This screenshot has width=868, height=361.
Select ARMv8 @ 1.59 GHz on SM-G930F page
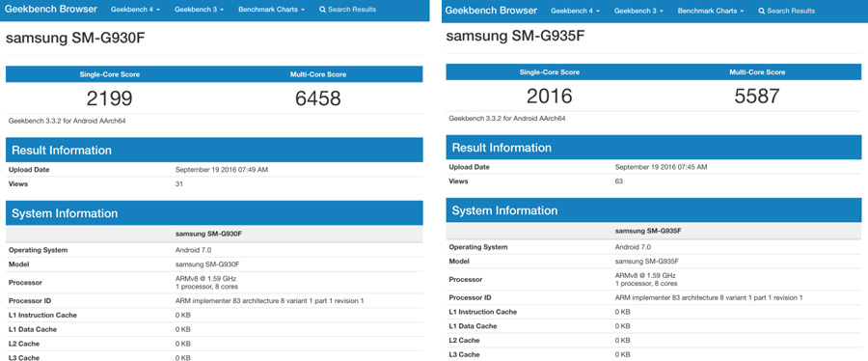[x=205, y=279]
